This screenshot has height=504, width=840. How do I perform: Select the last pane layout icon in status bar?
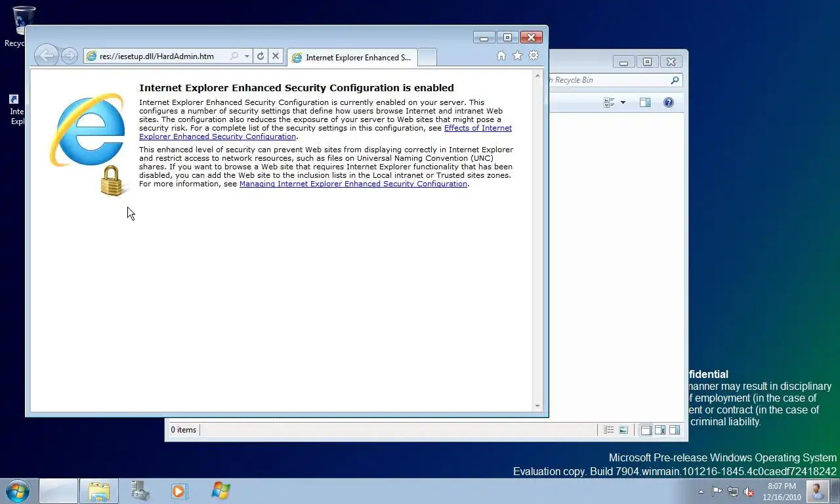tap(675, 430)
